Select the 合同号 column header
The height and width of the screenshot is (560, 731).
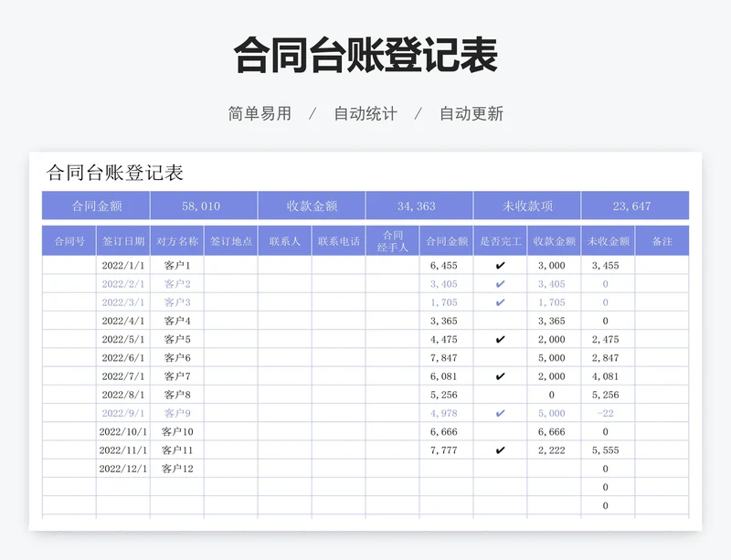[x=69, y=241]
